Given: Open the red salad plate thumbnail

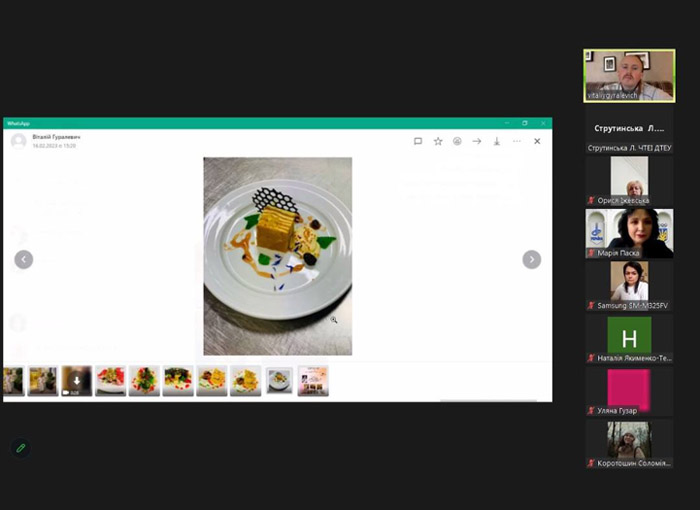Looking at the screenshot, I should (x=111, y=381).
